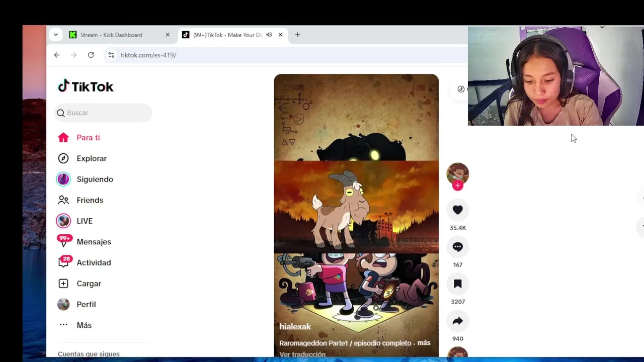This screenshot has width=644, height=362.
Task: Open the Friends people icon
Action: coord(63,200)
